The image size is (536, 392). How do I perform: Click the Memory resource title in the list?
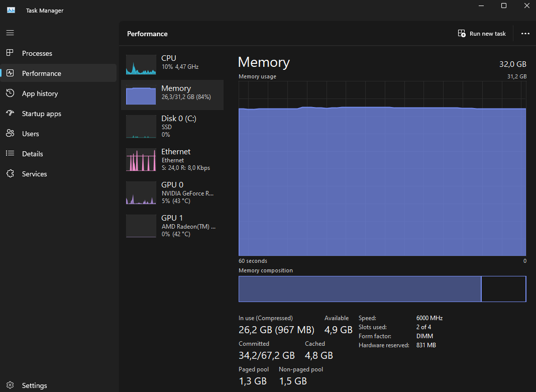176,88
